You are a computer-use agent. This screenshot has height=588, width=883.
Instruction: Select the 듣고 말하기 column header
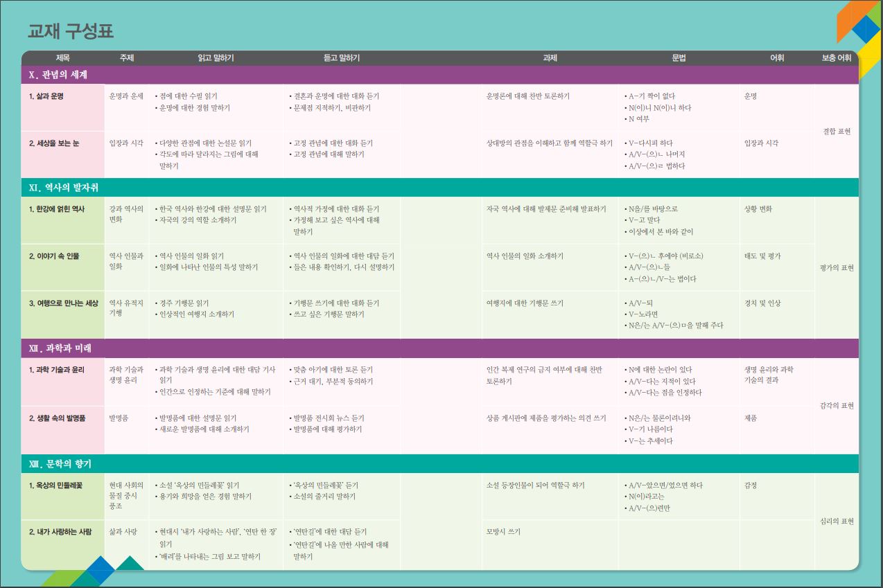point(342,58)
